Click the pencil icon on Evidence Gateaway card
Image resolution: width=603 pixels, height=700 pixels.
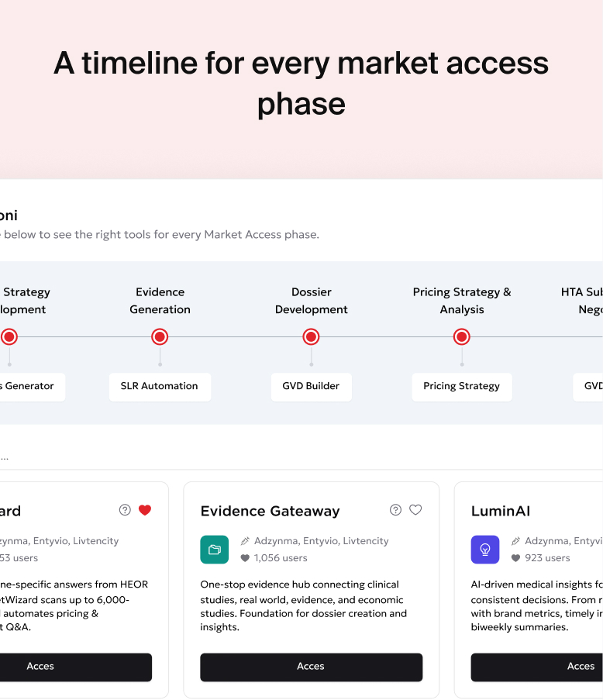point(245,541)
